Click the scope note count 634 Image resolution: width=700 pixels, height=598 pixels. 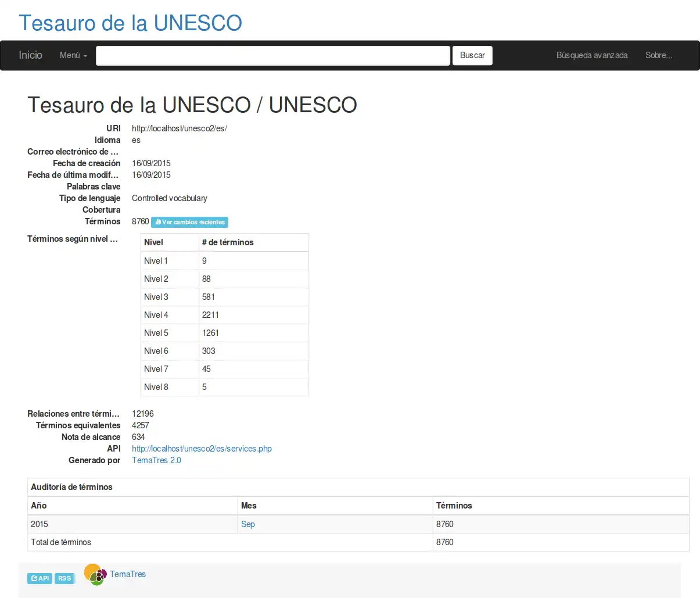[138, 437]
